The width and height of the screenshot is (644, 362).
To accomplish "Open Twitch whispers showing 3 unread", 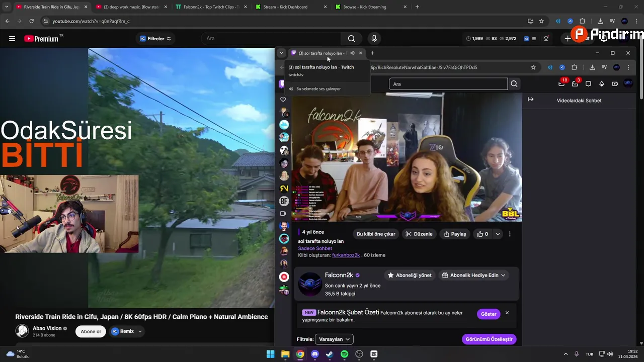I will 575,83.
